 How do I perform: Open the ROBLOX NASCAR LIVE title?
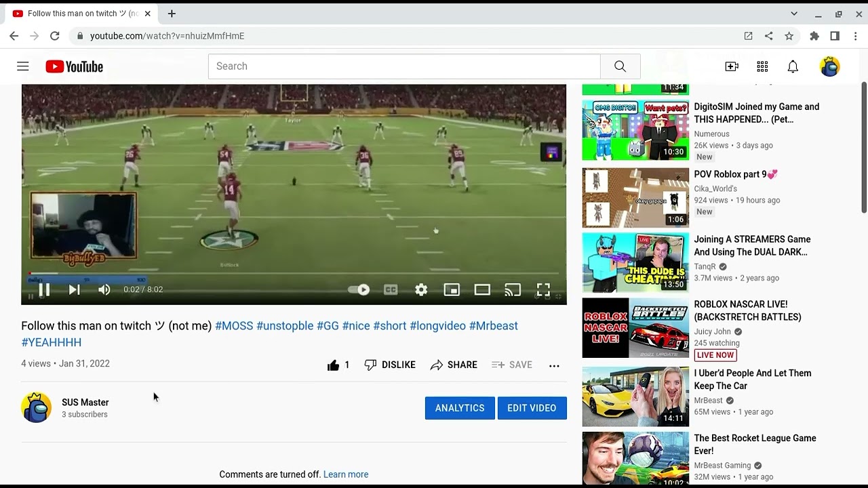coord(747,310)
